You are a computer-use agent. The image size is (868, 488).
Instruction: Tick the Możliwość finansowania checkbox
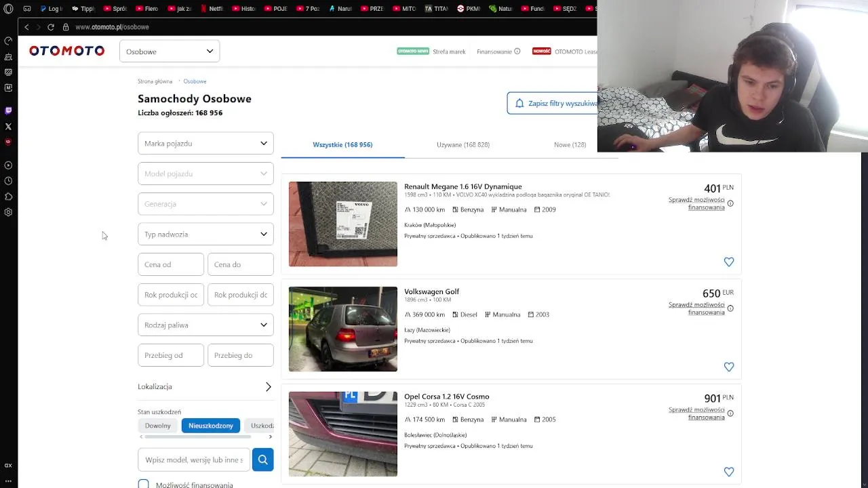pyautogui.click(x=143, y=484)
